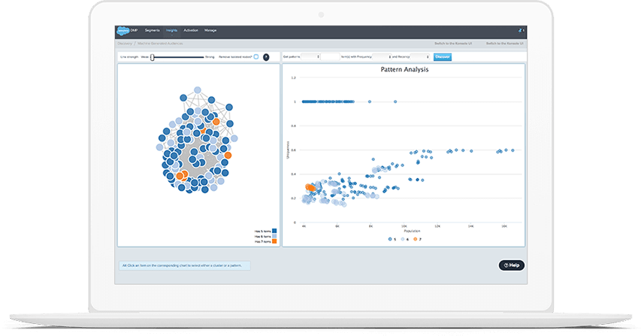Enable the 'Remove isolated nodes' checkbox
The image size is (644, 336).
pos(255,56)
